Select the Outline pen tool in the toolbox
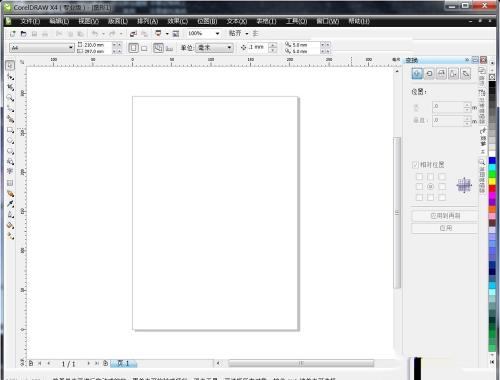This screenshot has width=500, height=380. click(x=10, y=214)
